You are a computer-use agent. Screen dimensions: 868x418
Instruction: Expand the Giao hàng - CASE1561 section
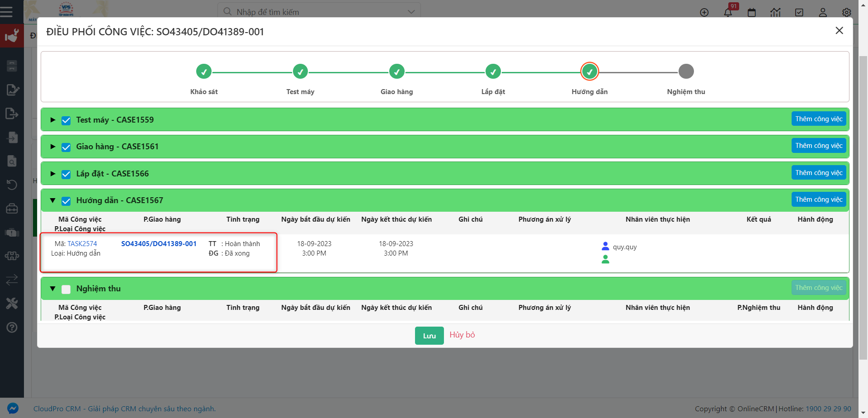tap(53, 147)
